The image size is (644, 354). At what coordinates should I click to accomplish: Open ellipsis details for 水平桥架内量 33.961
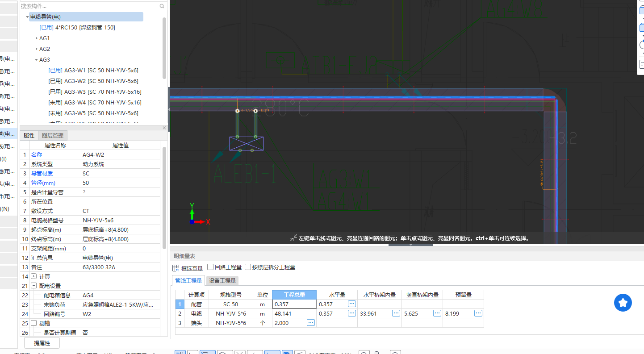click(396, 313)
